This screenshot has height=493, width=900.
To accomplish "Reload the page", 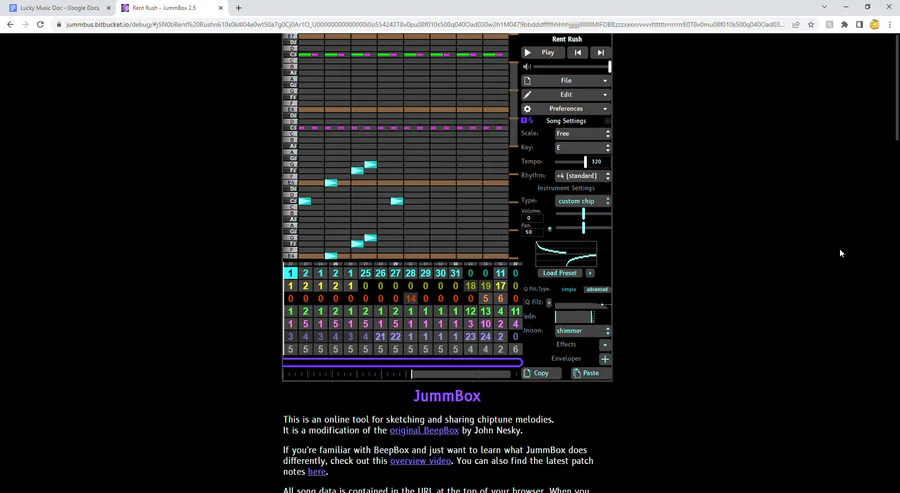I will (x=40, y=25).
